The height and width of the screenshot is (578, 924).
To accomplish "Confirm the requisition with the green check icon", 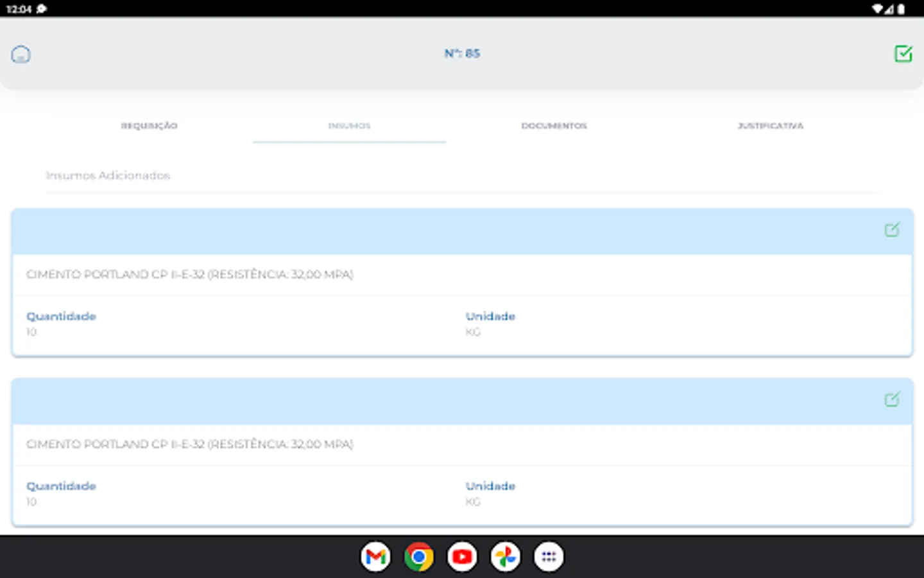I will coord(903,54).
